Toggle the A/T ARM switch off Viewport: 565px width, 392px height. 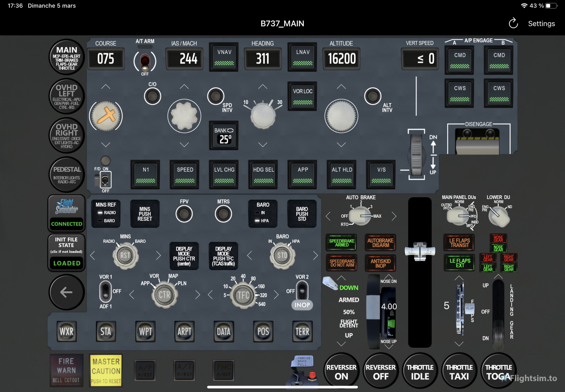[145, 61]
